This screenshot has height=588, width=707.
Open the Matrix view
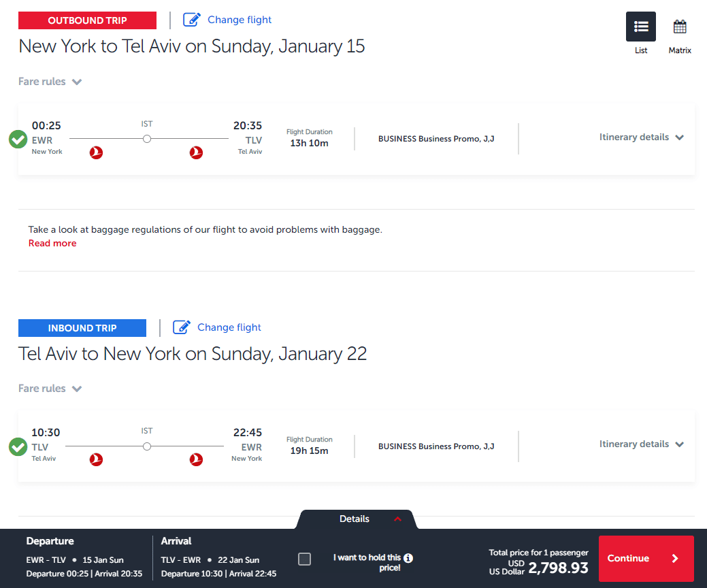click(679, 26)
